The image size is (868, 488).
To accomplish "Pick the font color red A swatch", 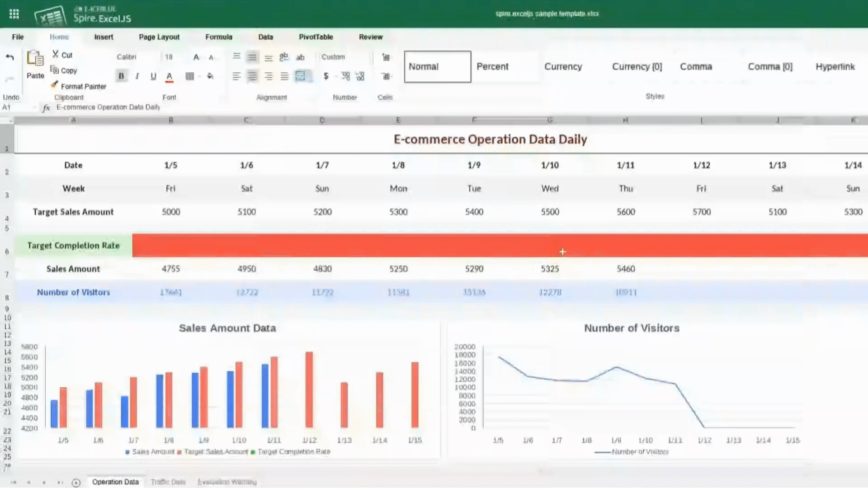I will (170, 76).
